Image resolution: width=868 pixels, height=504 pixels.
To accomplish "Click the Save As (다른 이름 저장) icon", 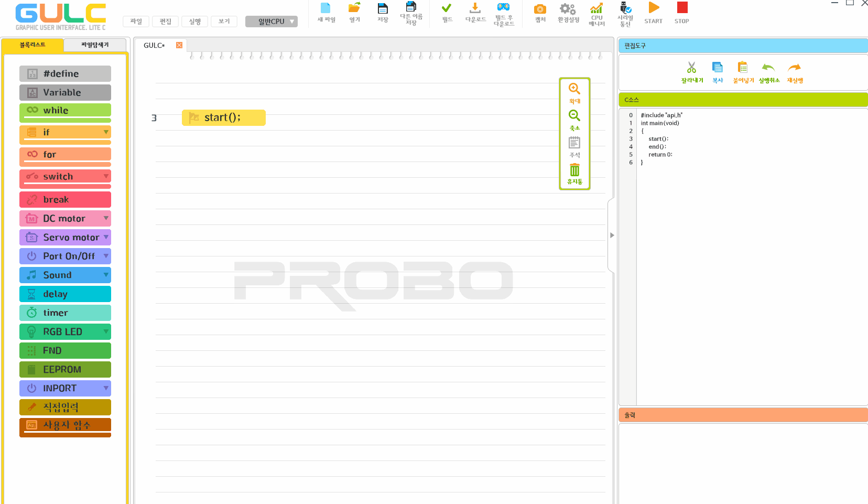I will pyautogui.click(x=411, y=13).
